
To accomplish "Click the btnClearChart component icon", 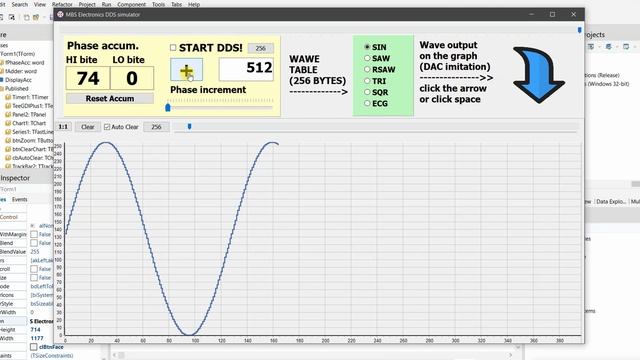I will [x=8, y=149].
